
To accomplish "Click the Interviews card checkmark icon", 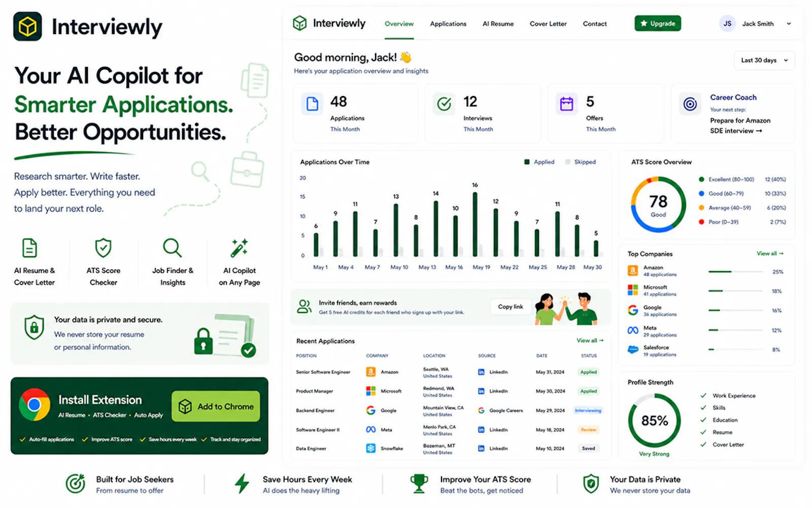I will point(444,104).
